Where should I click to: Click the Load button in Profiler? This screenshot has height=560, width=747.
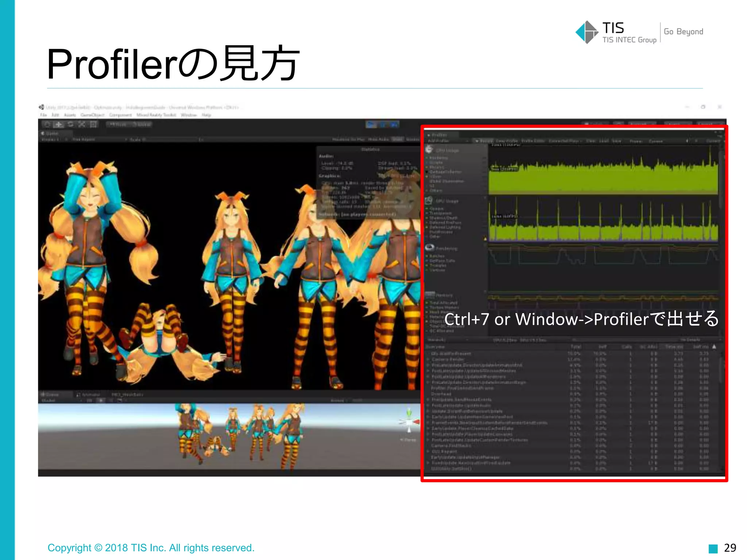(604, 141)
